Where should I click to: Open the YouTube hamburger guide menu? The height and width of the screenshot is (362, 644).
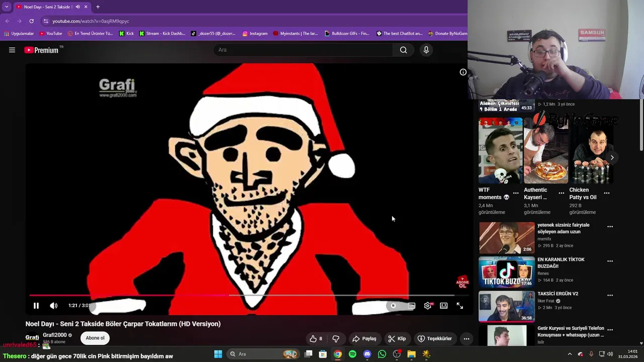pos(12,50)
